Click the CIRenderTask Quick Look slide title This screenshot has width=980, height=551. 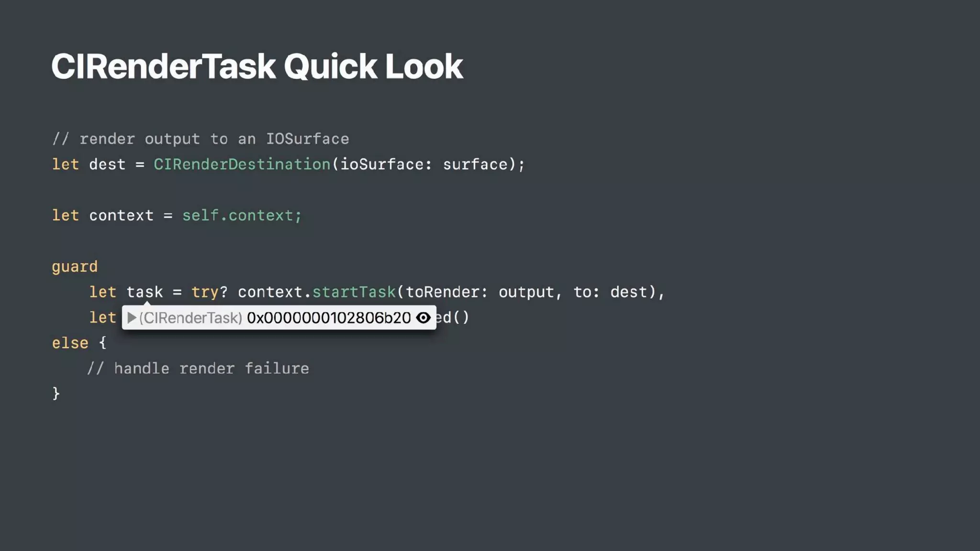[x=257, y=66]
